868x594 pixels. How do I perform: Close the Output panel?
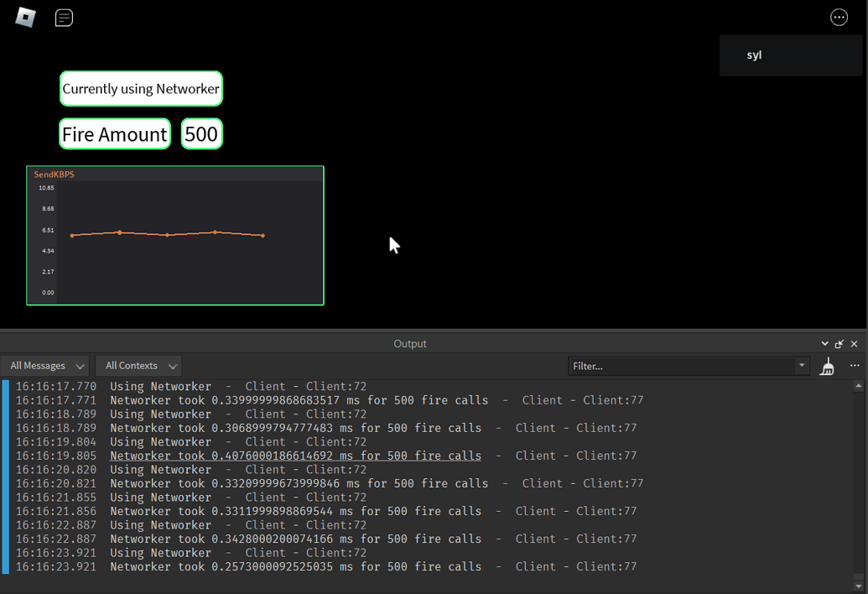[x=854, y=344]
